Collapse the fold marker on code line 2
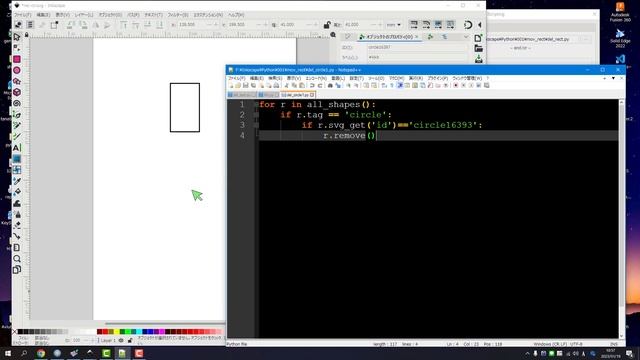Viewport: 640px width, 360px height. click(256, 115)
